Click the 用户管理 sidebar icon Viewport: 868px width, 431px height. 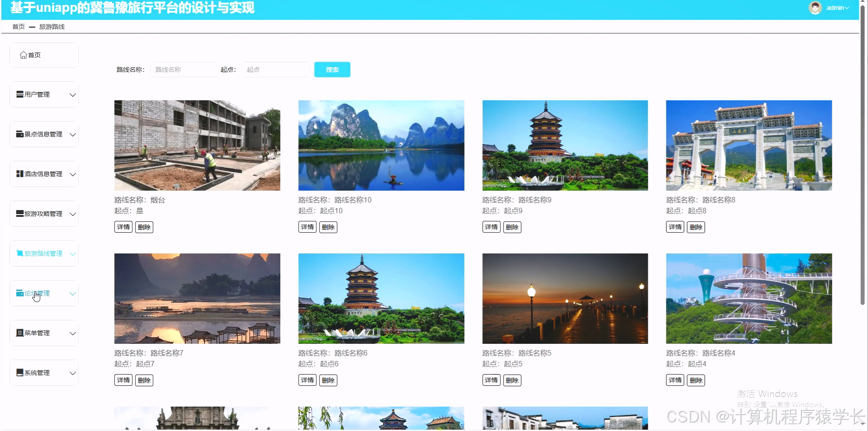[x=20, y=94]
